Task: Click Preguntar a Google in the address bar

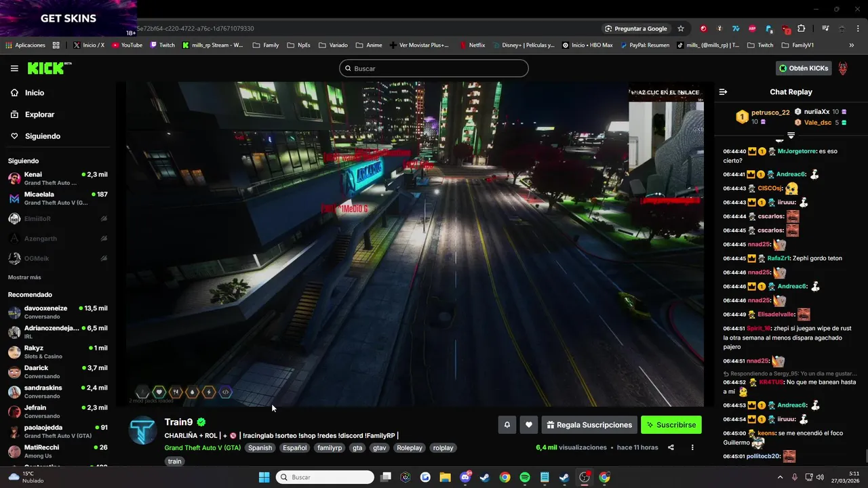Action: click(x=635, y=28)
